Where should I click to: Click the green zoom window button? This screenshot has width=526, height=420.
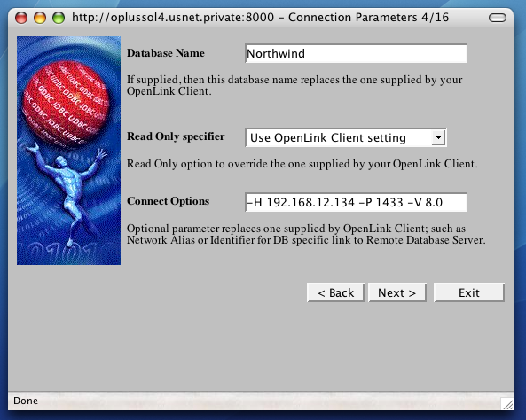pyautogui.click(x=59, y=18)
